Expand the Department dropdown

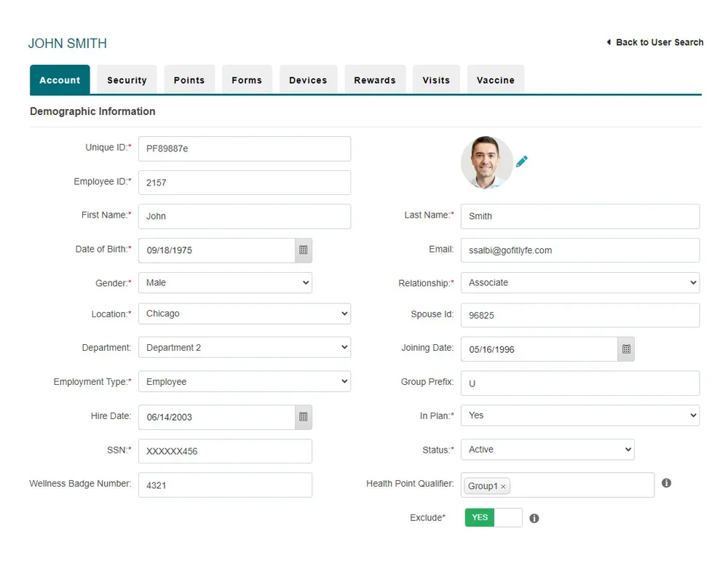[244, 347]
